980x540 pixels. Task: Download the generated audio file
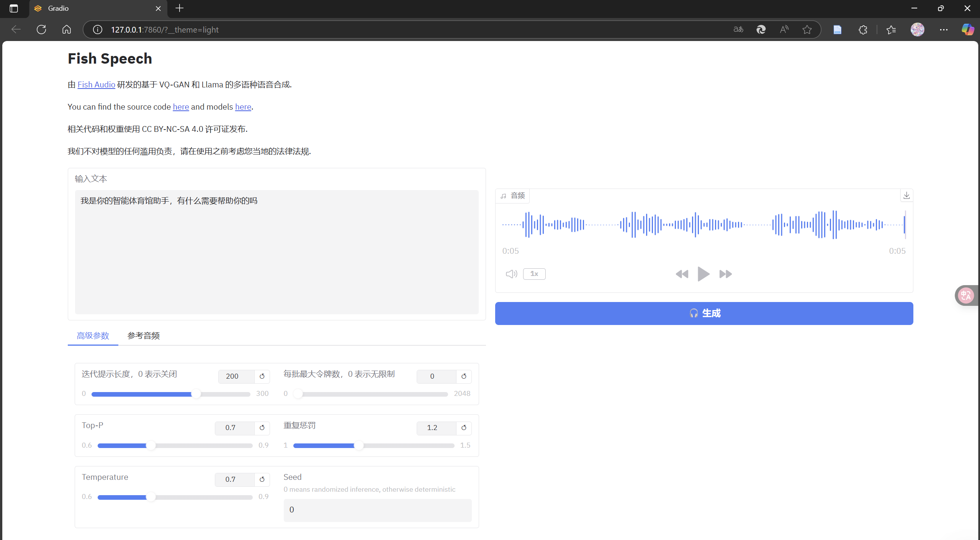(906, 195)
